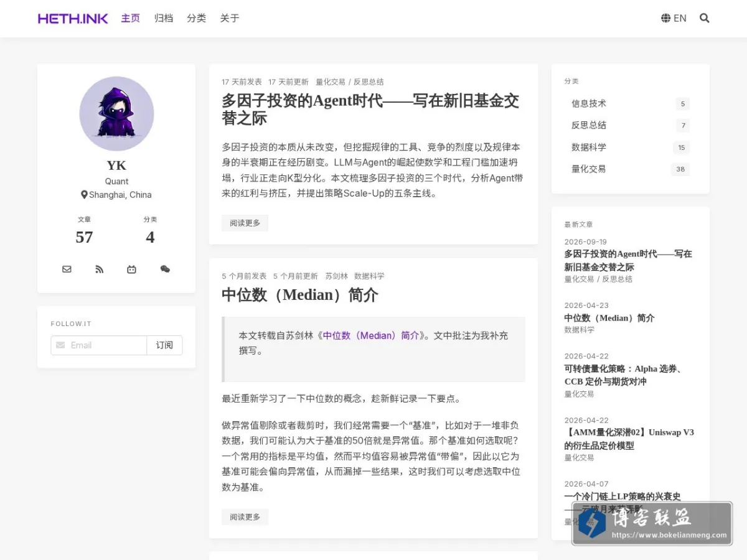Click date text 2026-09-19
The width and height of the screenshot is (747, 560).
point(585,242)
